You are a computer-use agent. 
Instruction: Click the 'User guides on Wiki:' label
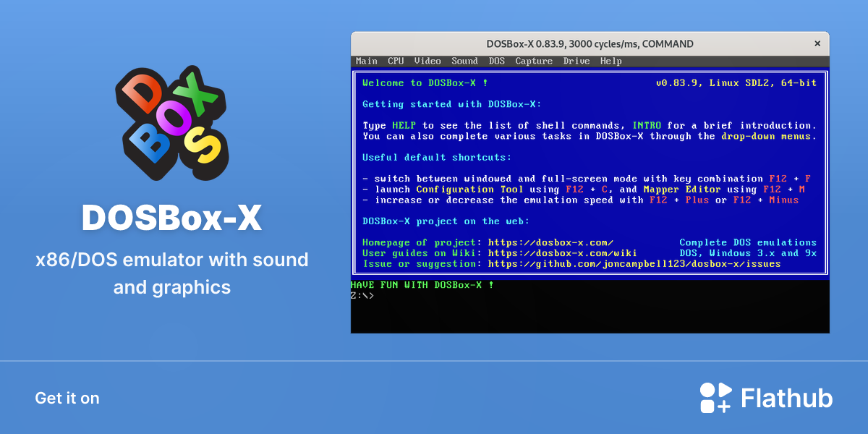[422, 253]
